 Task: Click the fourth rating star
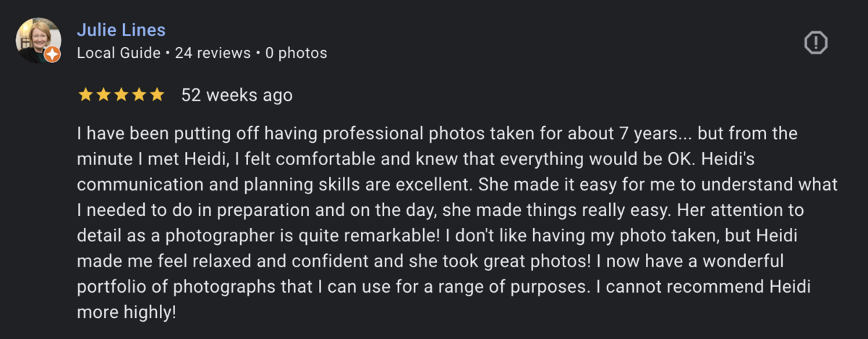coord(139,95)
